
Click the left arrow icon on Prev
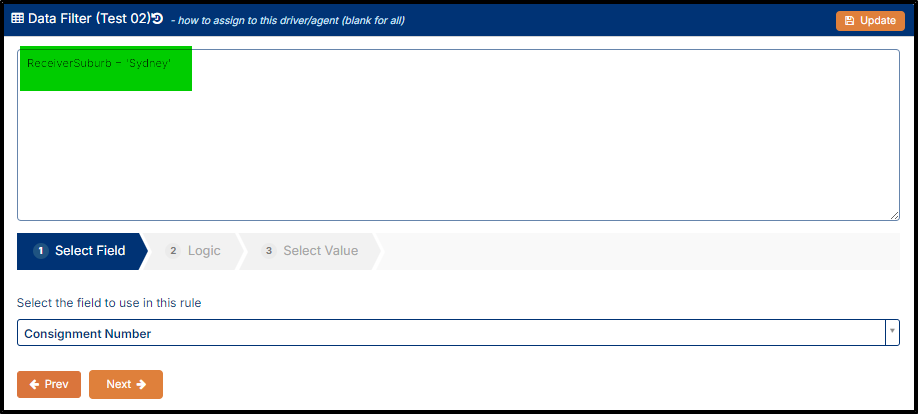[x=35, y=384]
